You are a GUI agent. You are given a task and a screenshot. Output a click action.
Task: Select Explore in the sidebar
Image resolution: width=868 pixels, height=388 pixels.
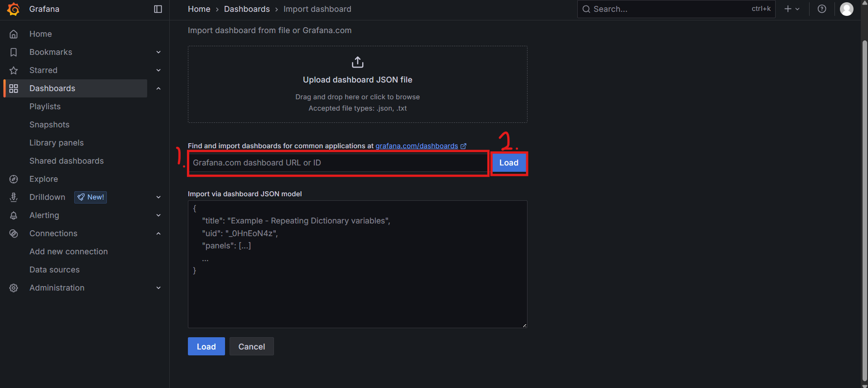43,179
